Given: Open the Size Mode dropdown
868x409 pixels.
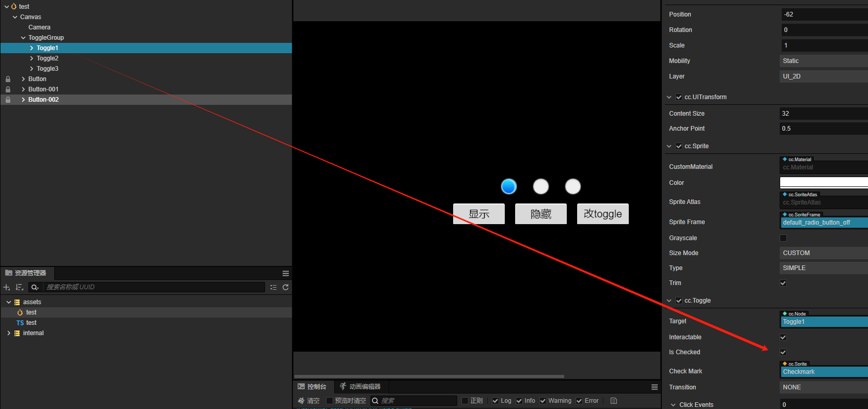Looking at the screenshot, I should coord(824,253).
